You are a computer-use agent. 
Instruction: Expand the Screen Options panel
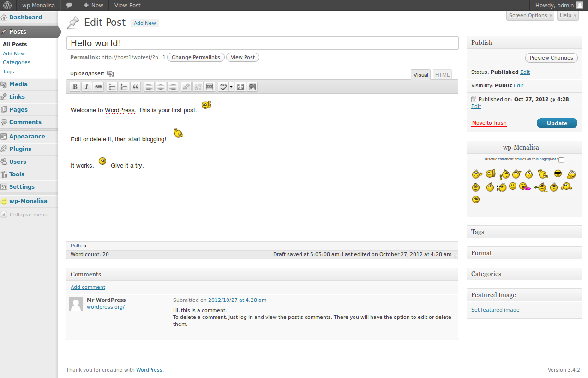(530, 16)
